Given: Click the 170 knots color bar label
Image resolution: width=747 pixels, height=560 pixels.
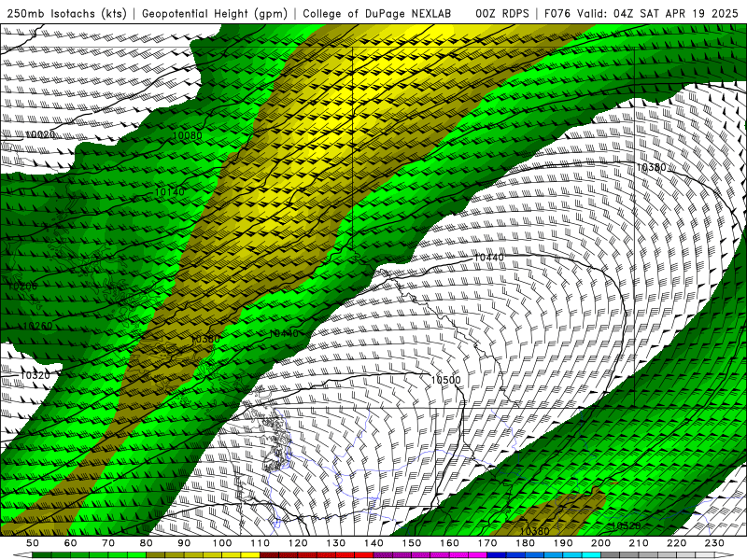Looking at the screenshot, I should coord(487,543).
